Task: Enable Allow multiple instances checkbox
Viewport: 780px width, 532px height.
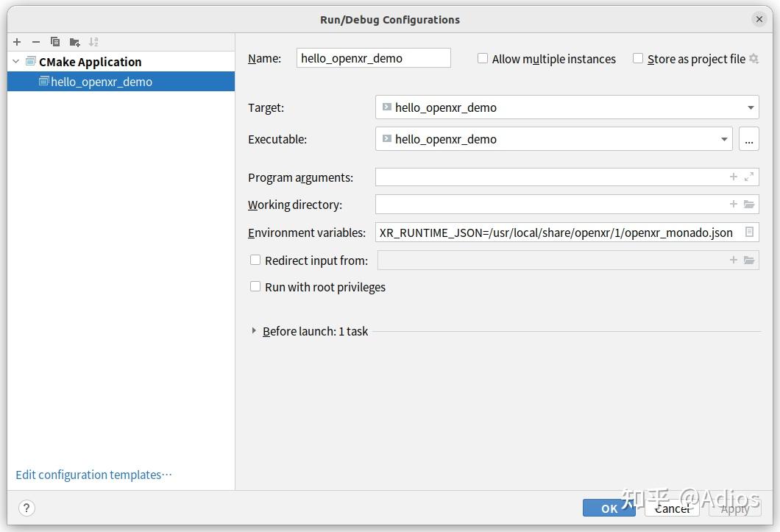Action: coord(483,59)
